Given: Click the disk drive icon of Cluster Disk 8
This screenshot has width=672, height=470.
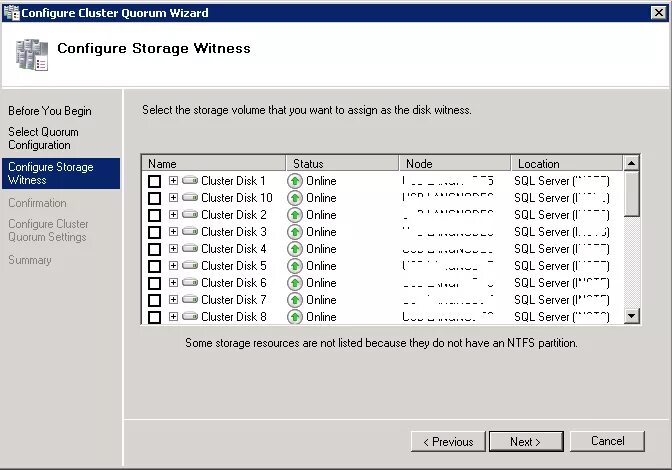Looking at the screenshot, I should [x=190, y=316].
